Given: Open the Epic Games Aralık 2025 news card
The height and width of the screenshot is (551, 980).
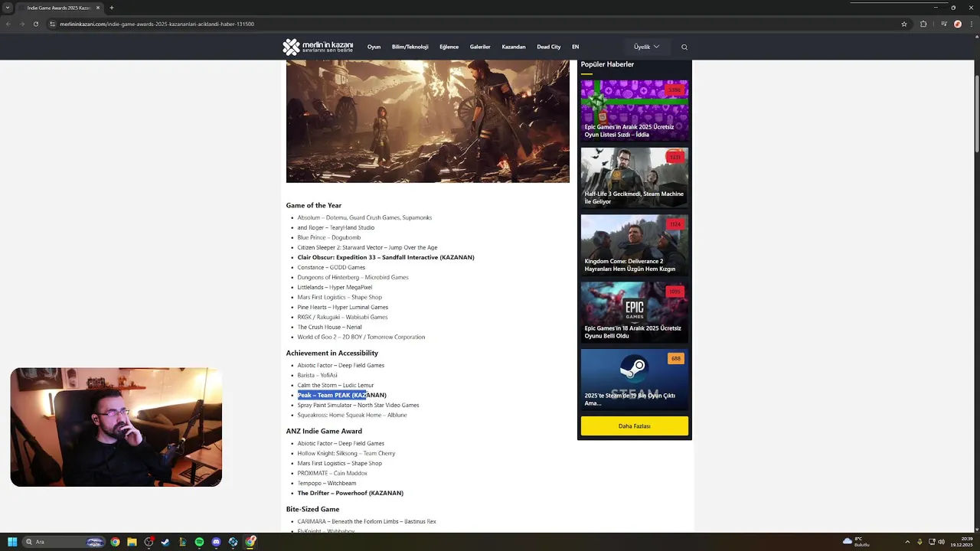Looking at the screenshot, I should pos(634,110).
